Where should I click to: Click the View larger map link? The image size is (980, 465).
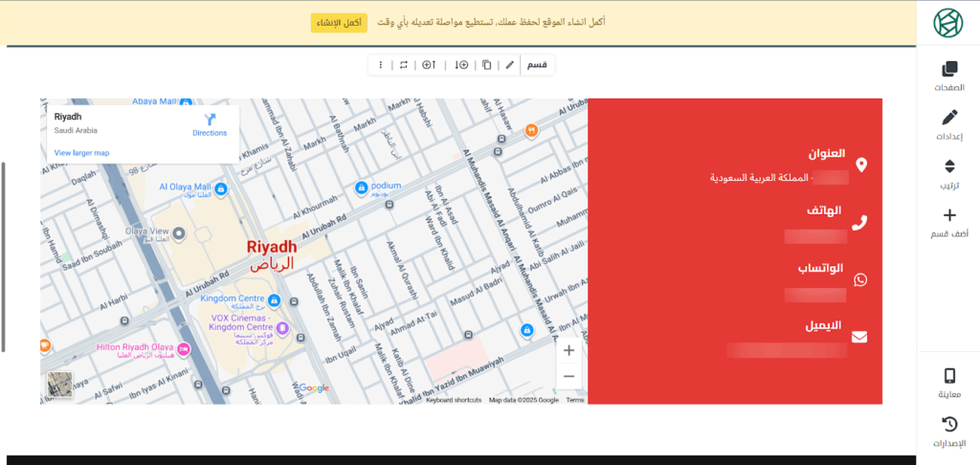point(81,153)
